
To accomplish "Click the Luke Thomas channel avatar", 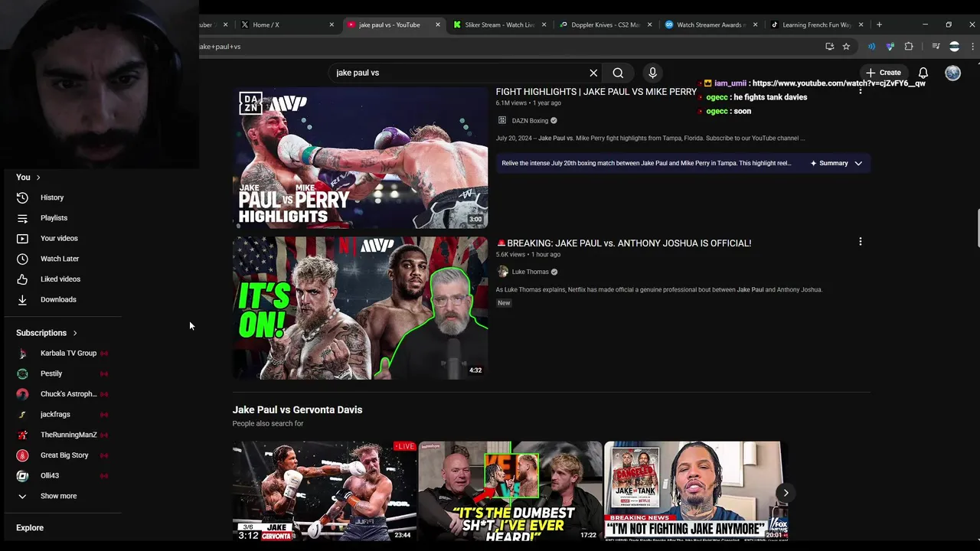I will pyautogui.click(x=502, y=272).
